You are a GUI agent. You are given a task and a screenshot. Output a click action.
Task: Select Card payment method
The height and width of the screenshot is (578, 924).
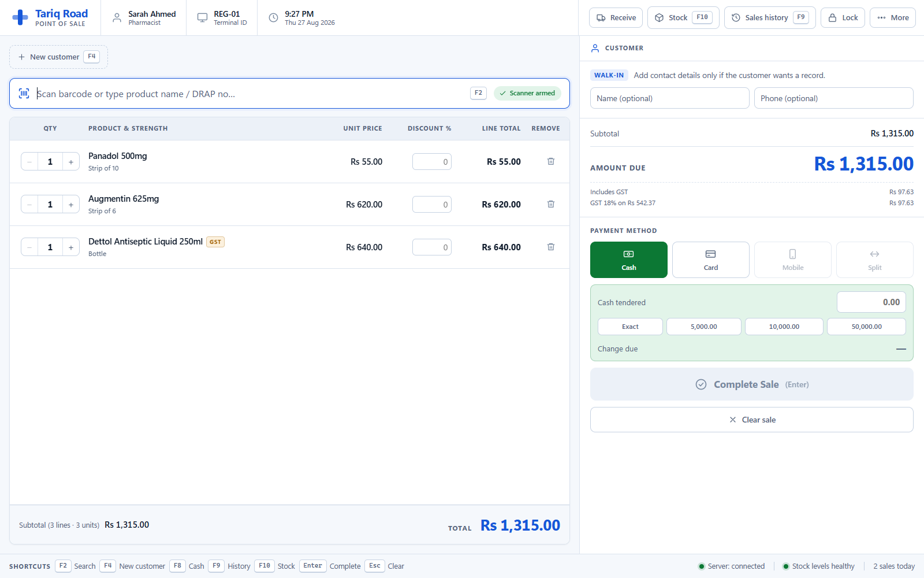pos(711,260)
